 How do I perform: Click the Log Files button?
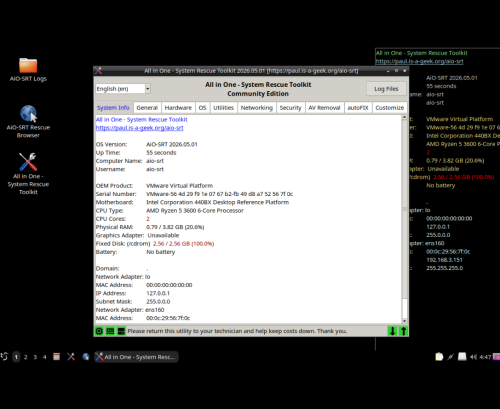click(386, 89)
